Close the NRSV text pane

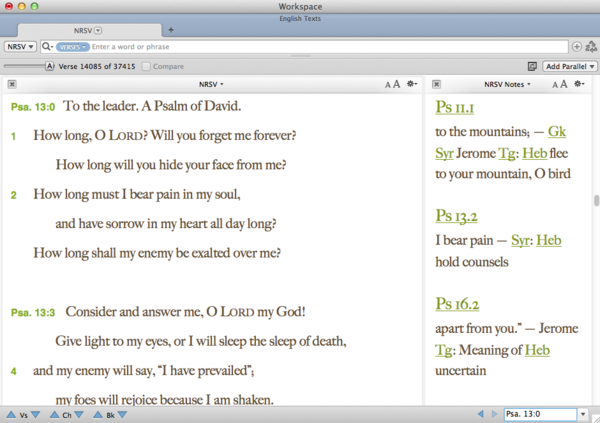point(12,84)
